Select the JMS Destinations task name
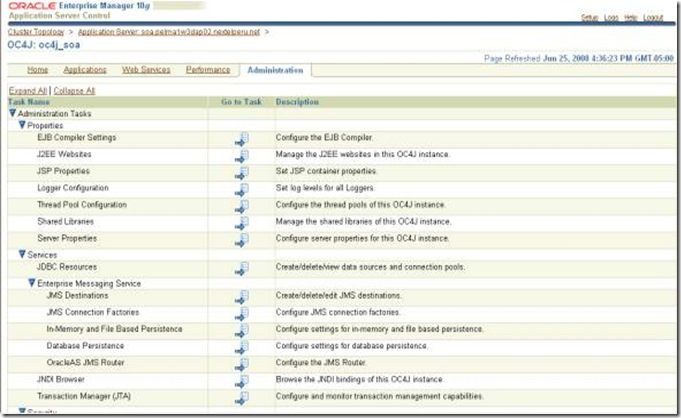Image resolution: width=681 pixels, height=418 pixels. [78, 295]
